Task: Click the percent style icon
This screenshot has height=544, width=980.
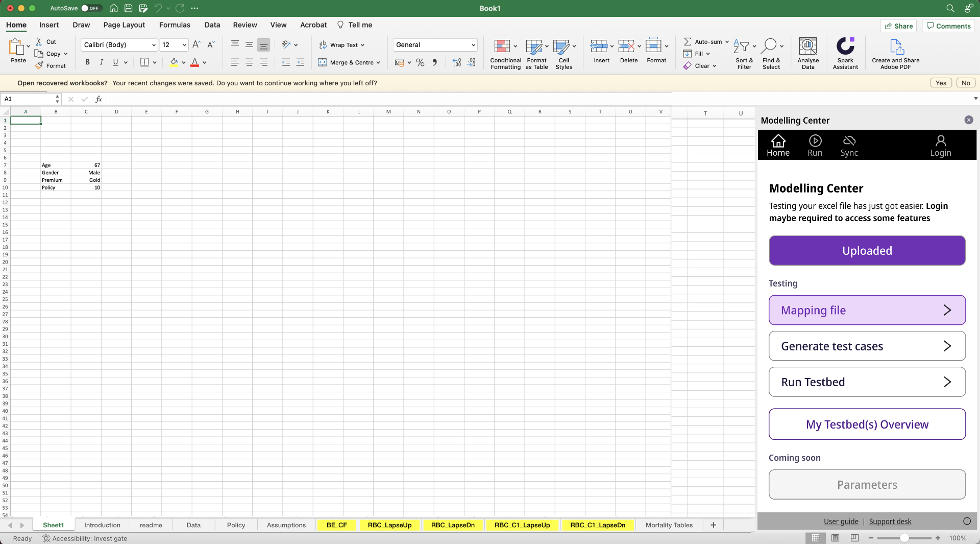Action: 420,62
